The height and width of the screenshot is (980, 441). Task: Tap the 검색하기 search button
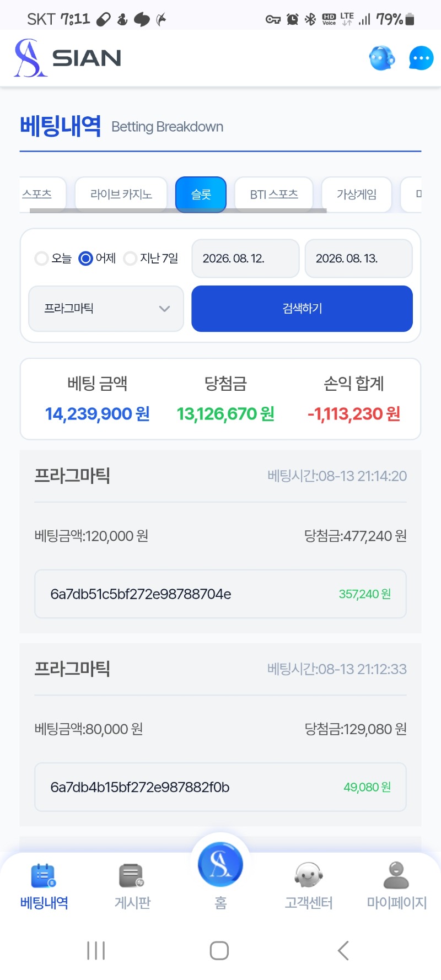coord(302,309)
